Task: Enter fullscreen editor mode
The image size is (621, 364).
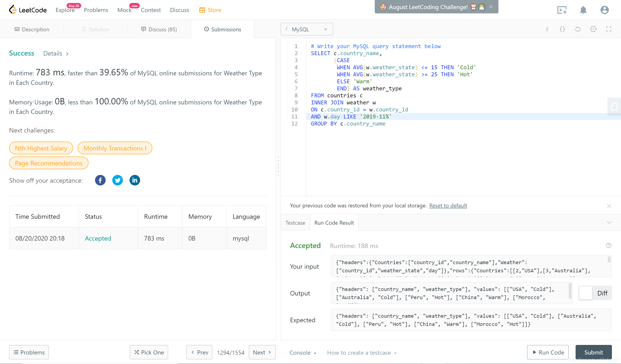Action: pos(609,29)
